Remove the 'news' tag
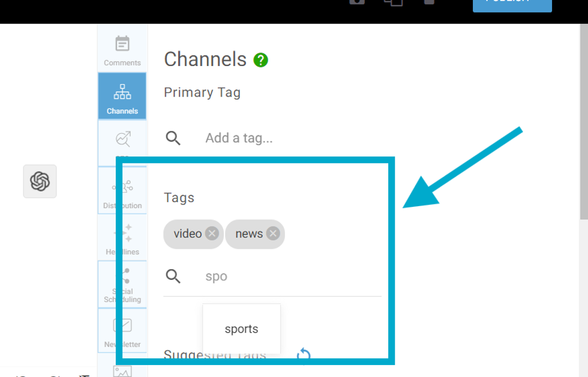 [273, 234]
